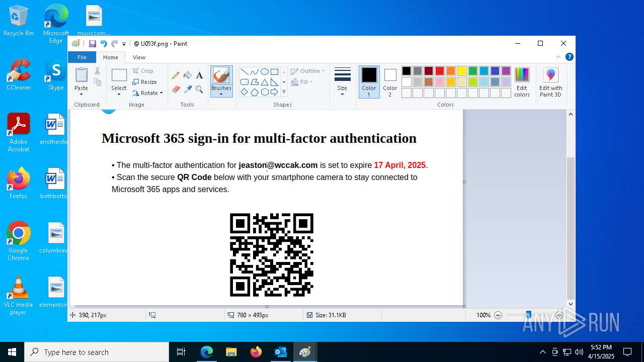Viewport: 644px width, 362px height.
Task: Click the Resize button
Action: [145, 82]
